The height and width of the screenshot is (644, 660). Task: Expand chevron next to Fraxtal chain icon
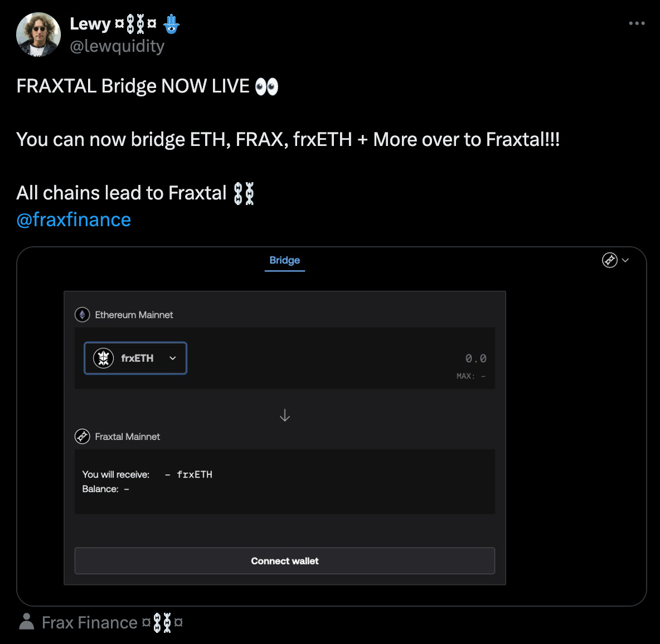coord(625,260)
